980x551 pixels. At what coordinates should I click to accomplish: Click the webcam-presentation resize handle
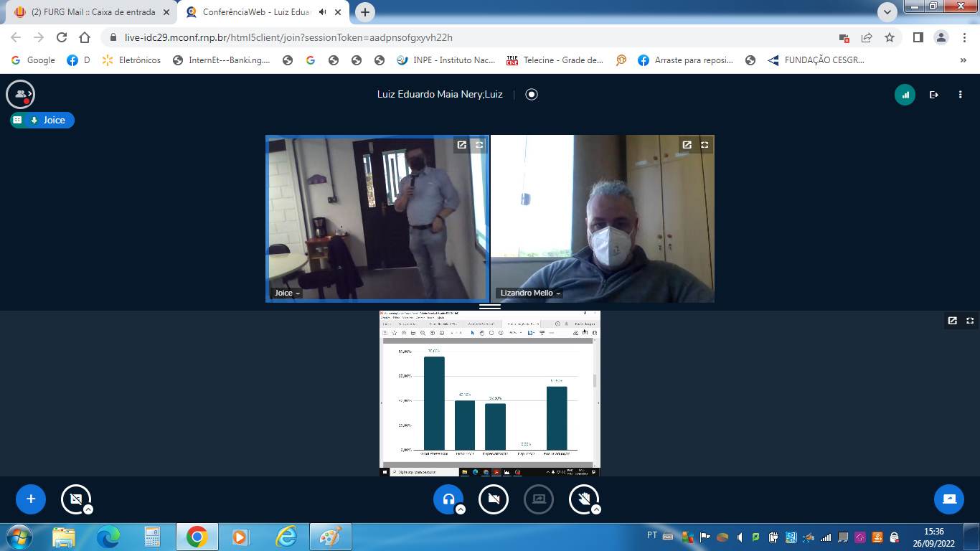point(490,306)
